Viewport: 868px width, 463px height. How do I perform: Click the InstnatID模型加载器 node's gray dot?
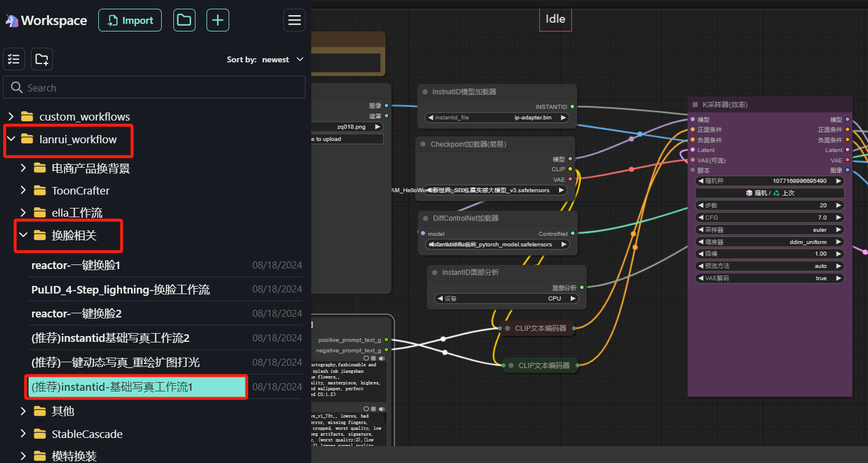pos(425,92)
